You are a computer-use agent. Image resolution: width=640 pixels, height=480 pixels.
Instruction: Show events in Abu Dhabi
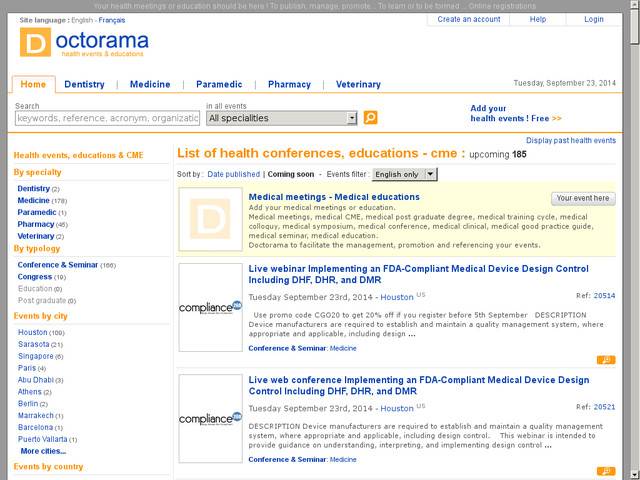point(36,380)
